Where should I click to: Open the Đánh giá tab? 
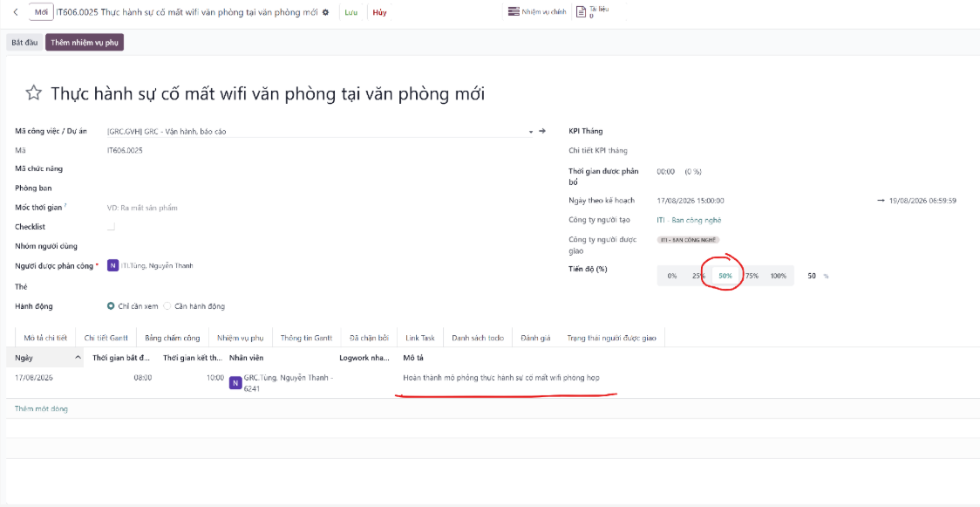pyautogui.click(x=535, y=338)
